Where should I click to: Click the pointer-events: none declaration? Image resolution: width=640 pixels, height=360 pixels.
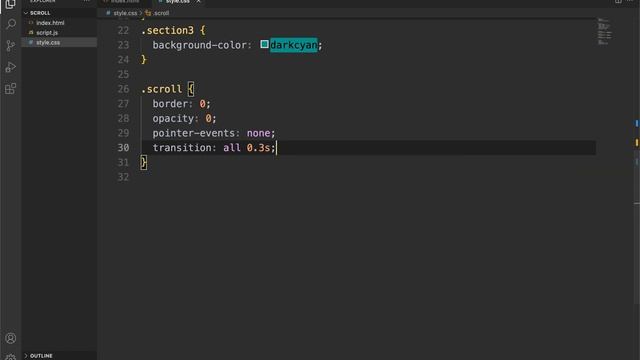[214, 133]
